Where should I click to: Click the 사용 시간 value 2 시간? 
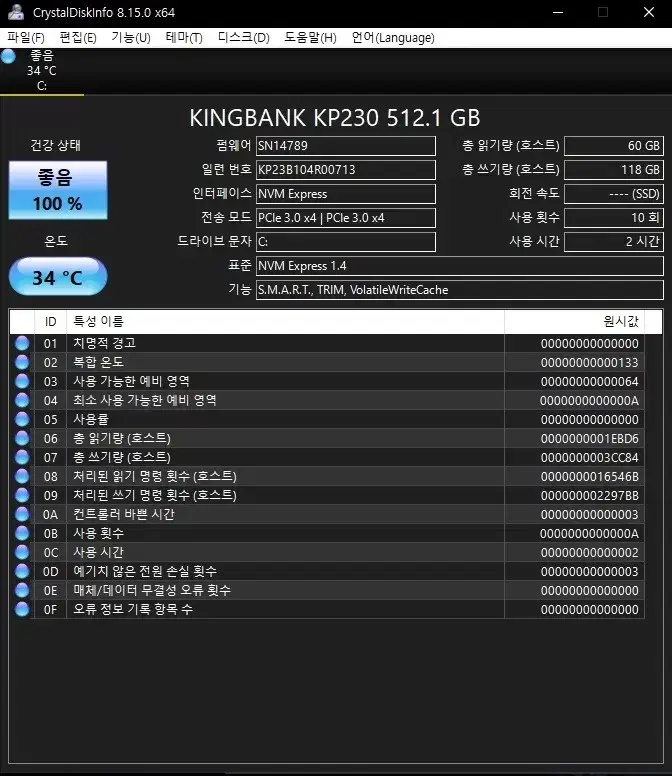coord(614,242)
